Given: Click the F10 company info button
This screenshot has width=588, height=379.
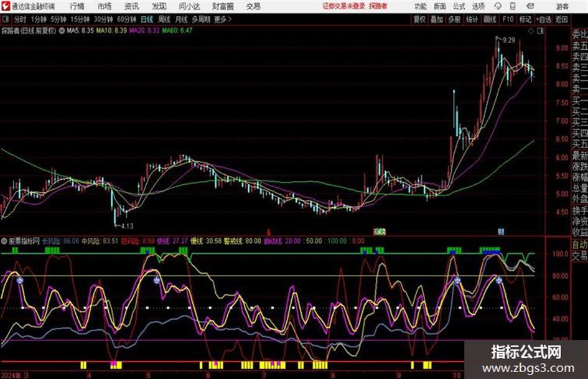Looking at the screenshot, I should click(x=508, y=19).
